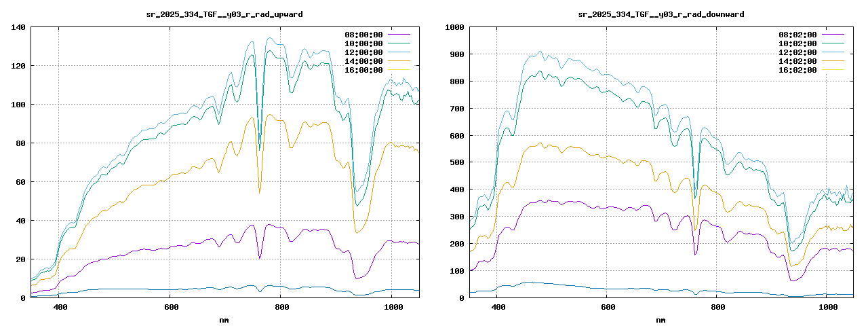Click the 08:02:00 legend label in downward plot
Screen dimensions: 868x326
(797, 35)
